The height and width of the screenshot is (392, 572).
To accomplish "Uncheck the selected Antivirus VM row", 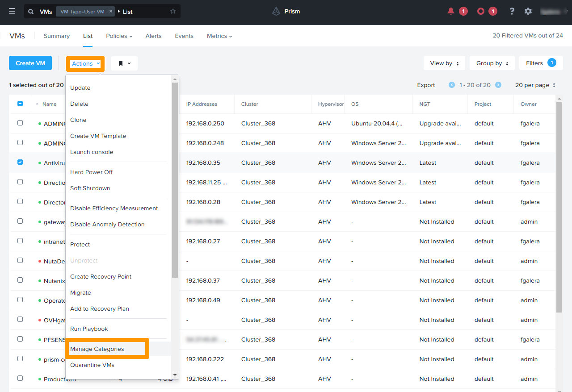I will (20, 162).
